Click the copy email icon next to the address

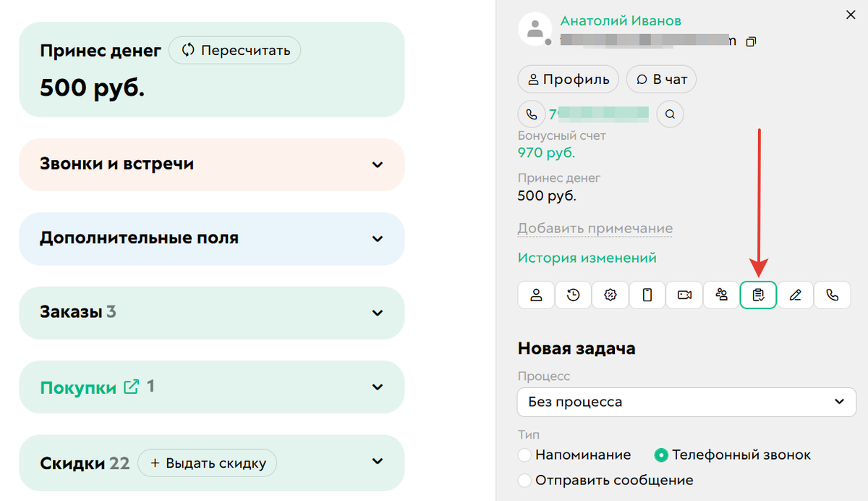click(x=751, y=41)
